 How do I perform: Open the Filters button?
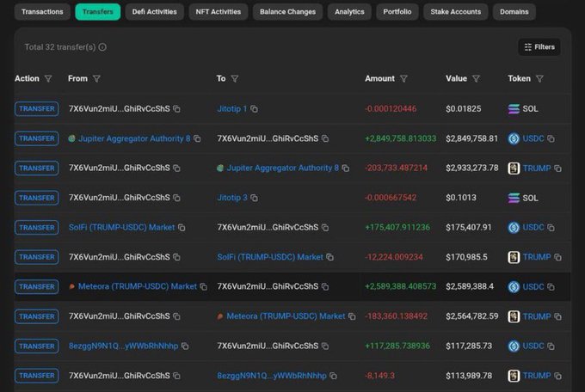tap(539, 47)
